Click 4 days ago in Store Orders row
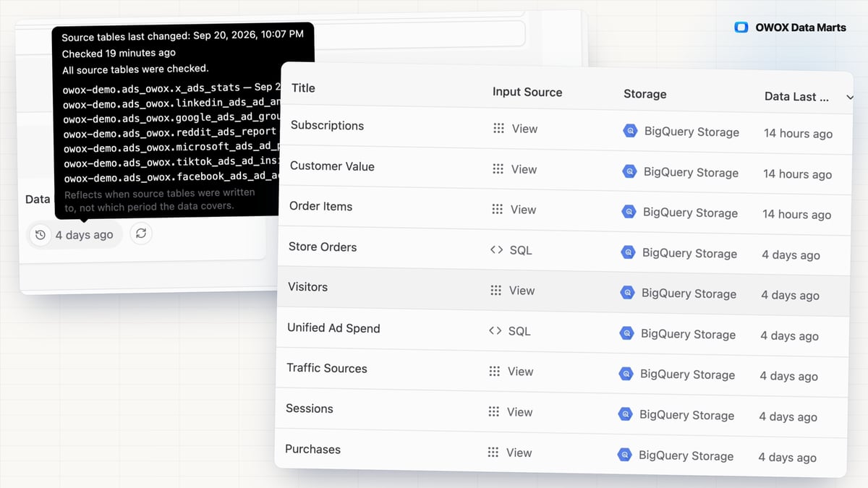The image size is (868, 488). (x=791, y=255)
